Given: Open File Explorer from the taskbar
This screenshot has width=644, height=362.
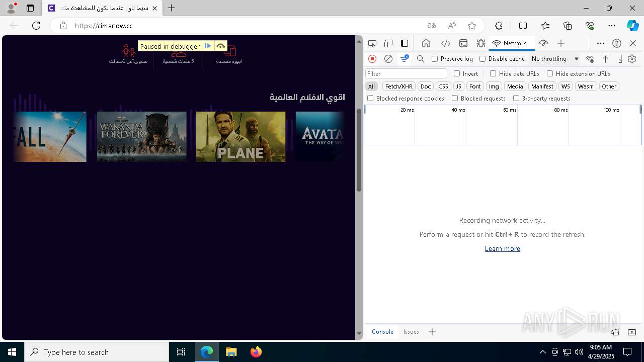Looking at the screenshot, I should (231, 352).
